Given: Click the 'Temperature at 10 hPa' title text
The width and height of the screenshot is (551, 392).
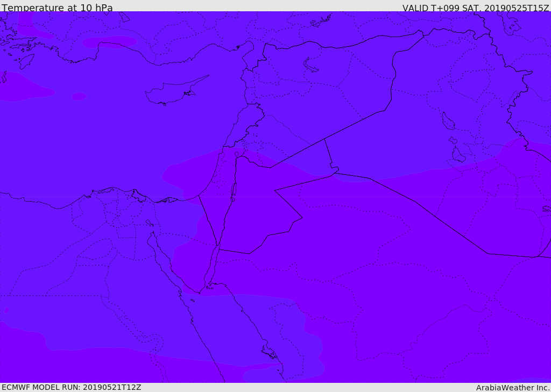Looking at the screenshot, I should click(x=57, y=8).
